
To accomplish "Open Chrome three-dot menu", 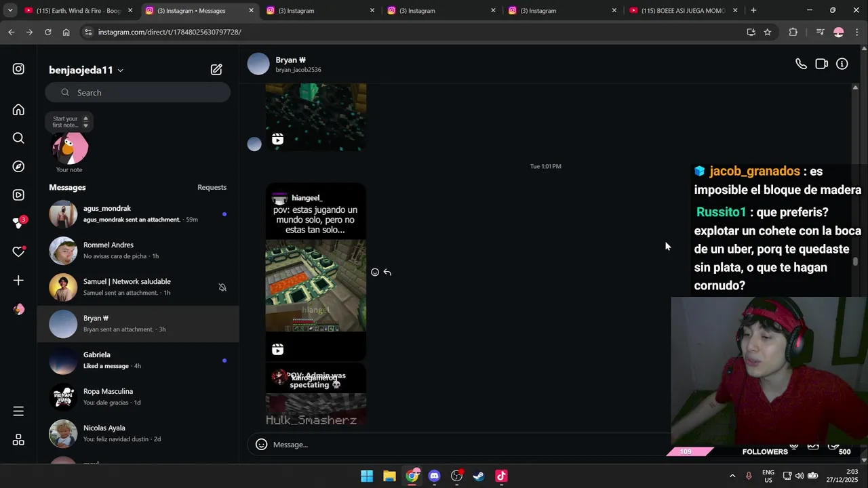I will point(857,32).
